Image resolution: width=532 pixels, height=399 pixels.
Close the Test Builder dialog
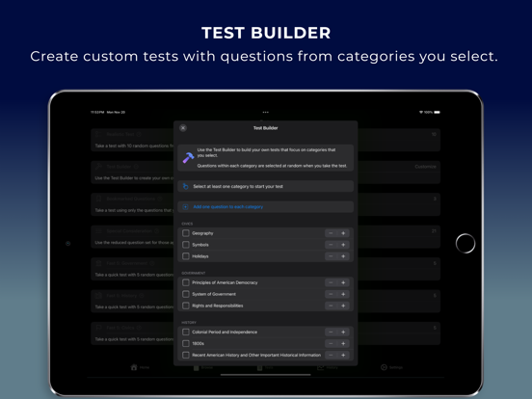(183, 128)
